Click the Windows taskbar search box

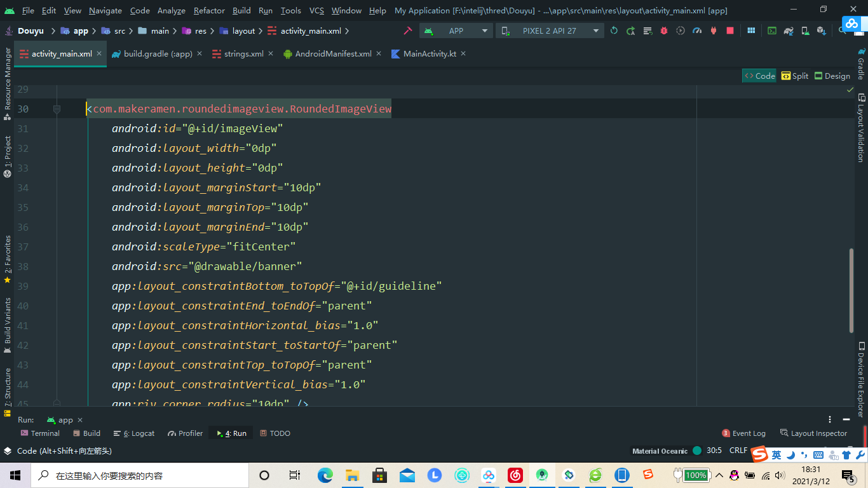coord(140,475)
